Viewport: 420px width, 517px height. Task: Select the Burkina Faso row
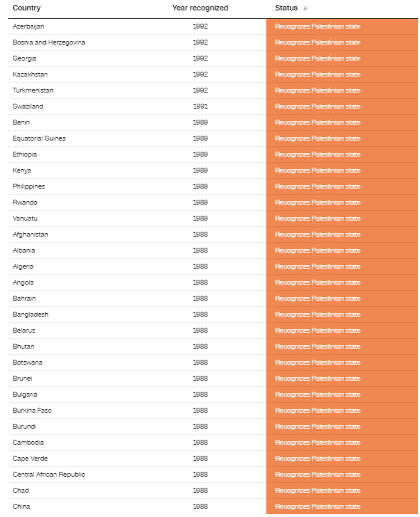pyautogui.click(x=213, y=411)
